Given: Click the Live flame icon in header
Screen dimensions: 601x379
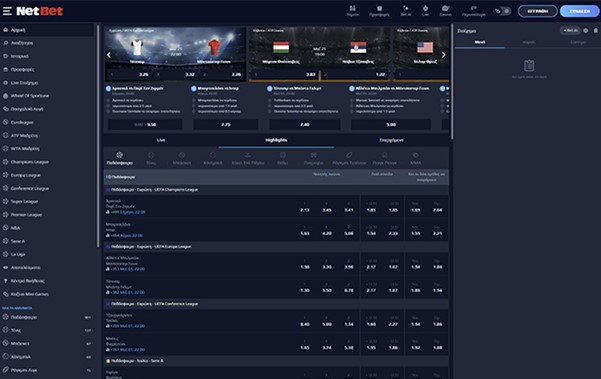Looking at the screenshot, I should tap(425, 11).
